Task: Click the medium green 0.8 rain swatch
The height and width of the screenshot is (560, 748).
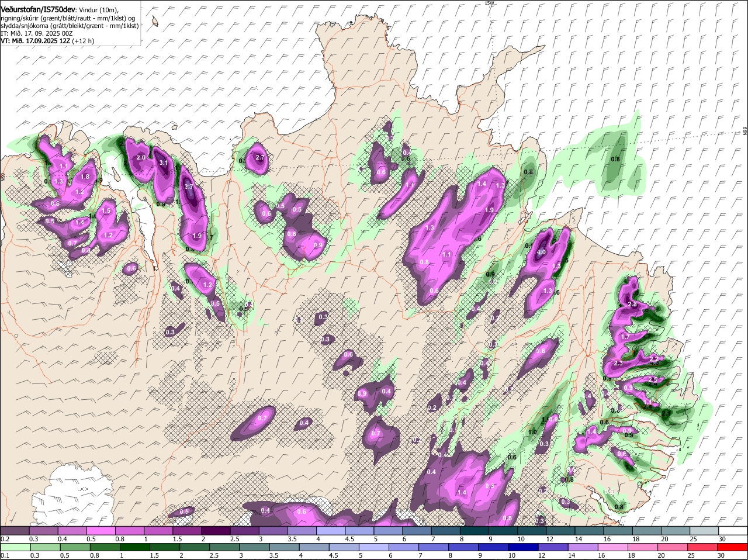Action: 105,547
